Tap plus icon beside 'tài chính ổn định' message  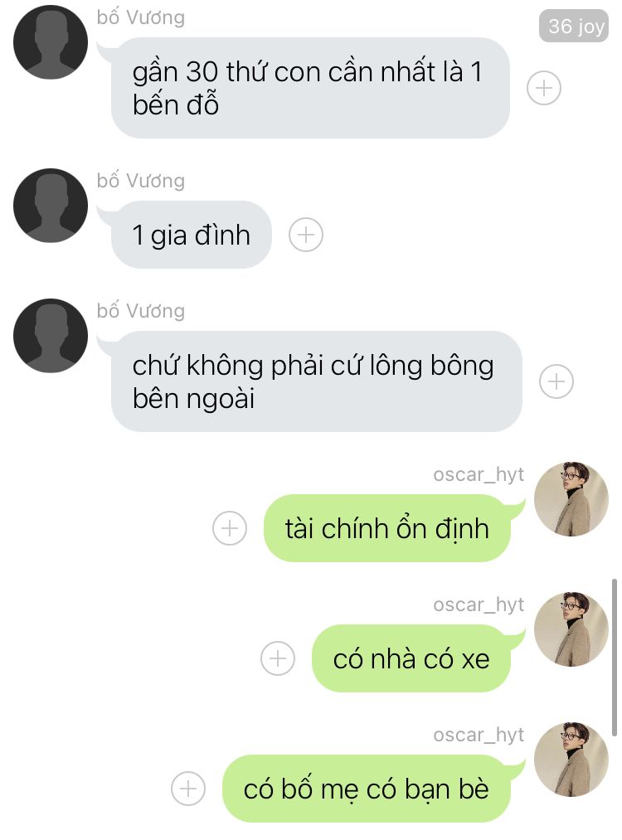click(x=230, y=528)
